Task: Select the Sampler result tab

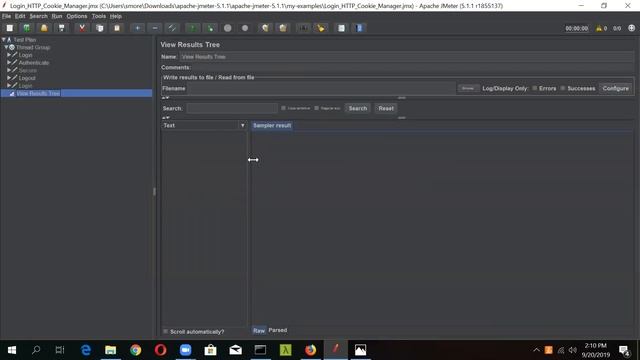Action: (272, 125)
